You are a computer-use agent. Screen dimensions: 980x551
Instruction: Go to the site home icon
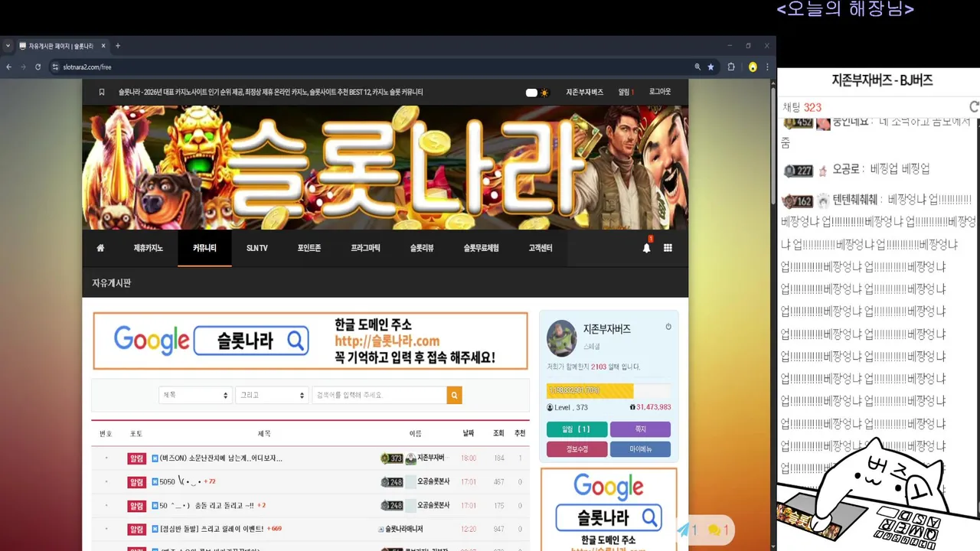click(100, 248)
